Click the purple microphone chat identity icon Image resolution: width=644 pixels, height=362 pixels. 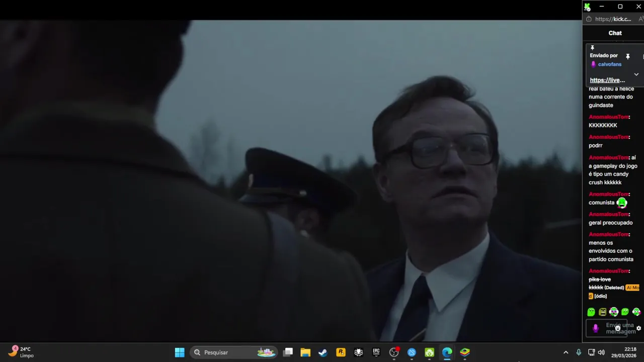point(596,328)
